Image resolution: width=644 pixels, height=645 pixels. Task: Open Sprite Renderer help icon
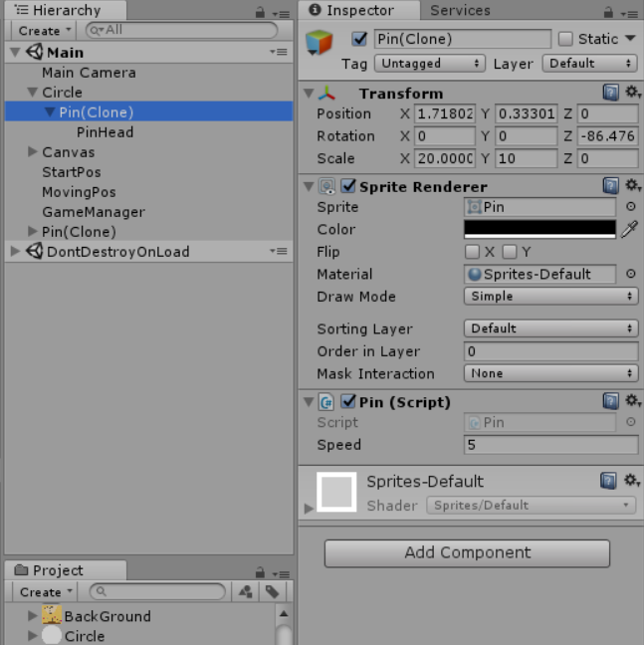click(611, 186)
